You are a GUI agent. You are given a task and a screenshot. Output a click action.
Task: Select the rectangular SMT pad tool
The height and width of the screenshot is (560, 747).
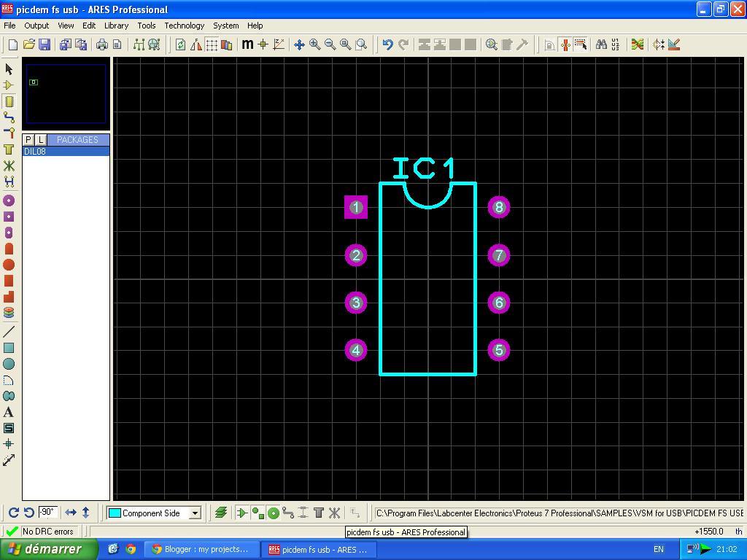(9, 281)
